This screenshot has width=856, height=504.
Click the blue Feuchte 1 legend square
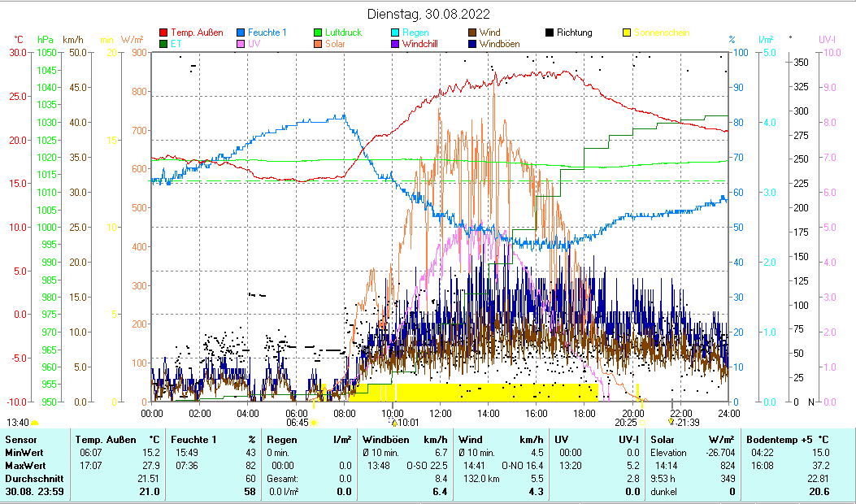click(x=241, y=33)
